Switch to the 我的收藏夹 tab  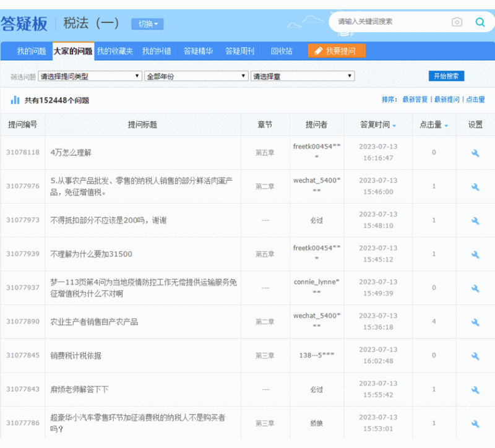[114, 51]
